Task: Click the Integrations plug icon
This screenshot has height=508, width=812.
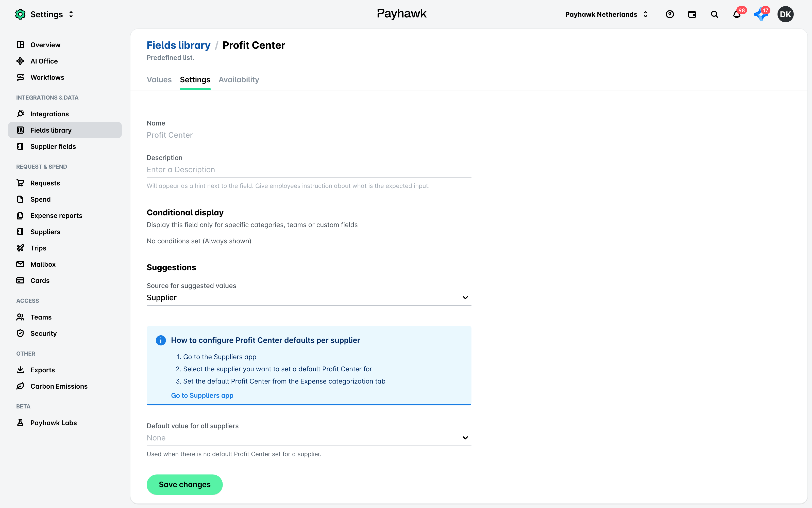Action: coord(20,114)
